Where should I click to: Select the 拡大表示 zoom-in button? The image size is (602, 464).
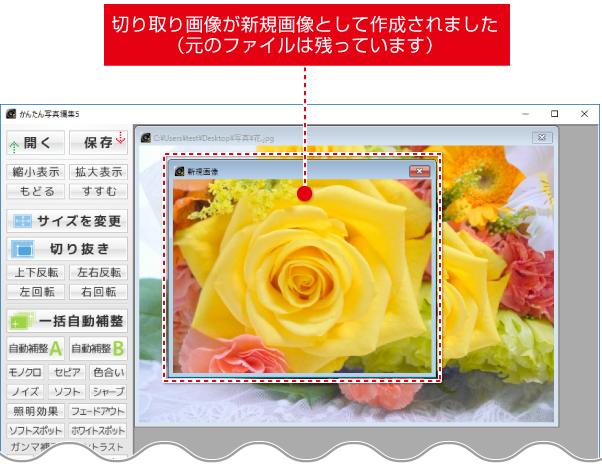pos(98,172)
